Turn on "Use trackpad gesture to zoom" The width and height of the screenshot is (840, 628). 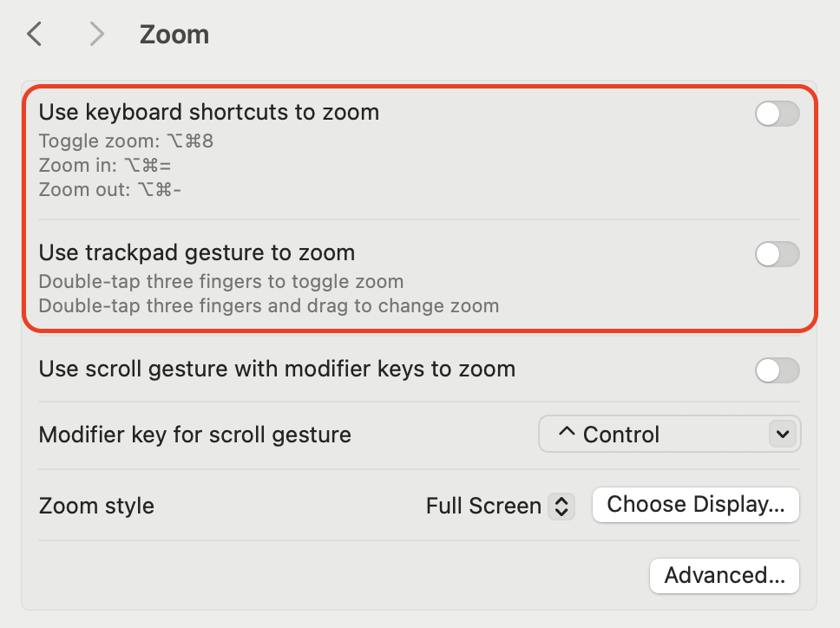777,254
